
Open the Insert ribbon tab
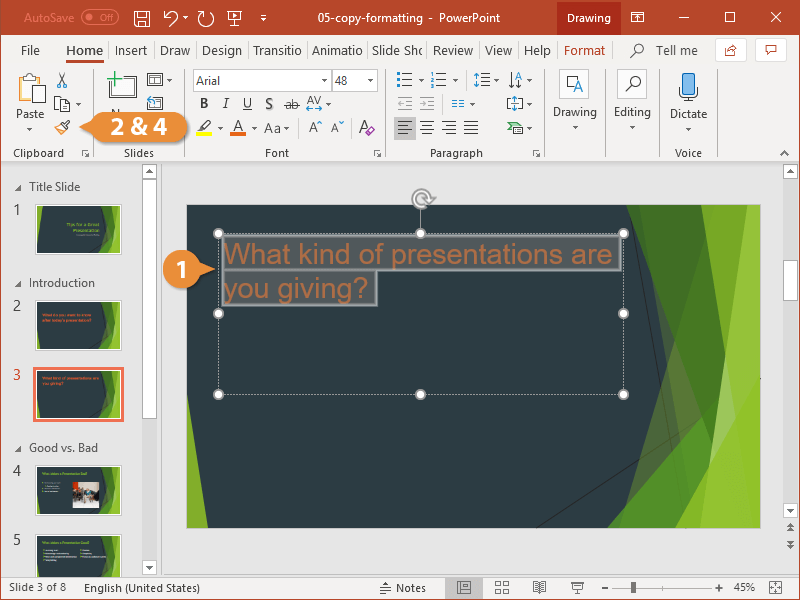coord(131,50)
